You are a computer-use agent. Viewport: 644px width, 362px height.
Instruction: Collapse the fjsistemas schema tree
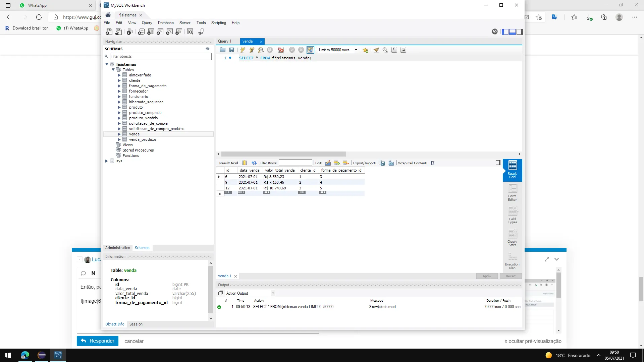107,64
